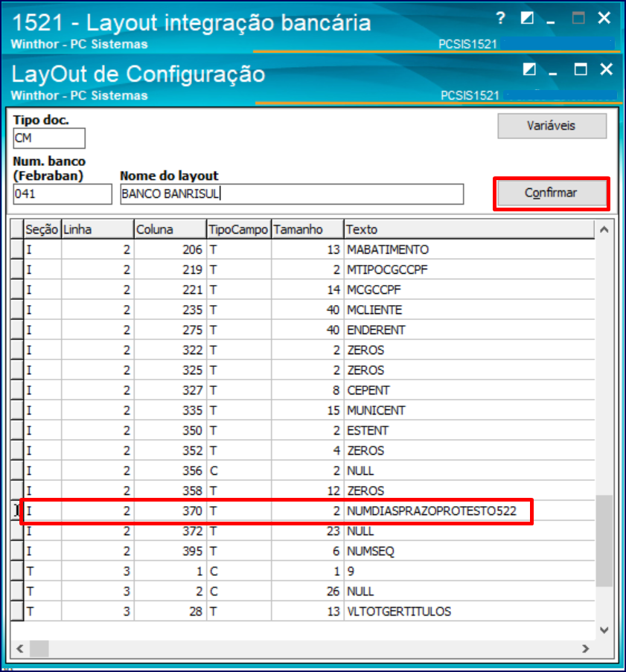Select the Linha column header
The width and height of the screenshot is (626, 672).
tap(98, 229)
